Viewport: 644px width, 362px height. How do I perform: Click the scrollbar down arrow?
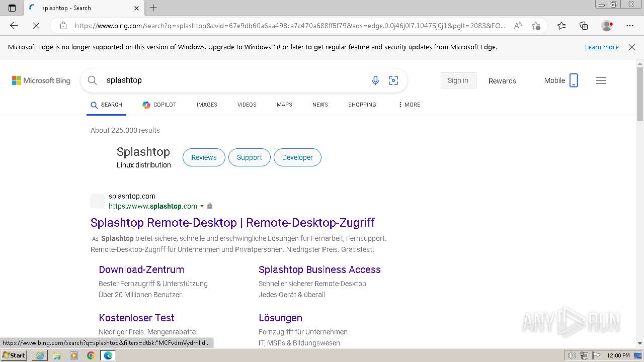point(640,343)
